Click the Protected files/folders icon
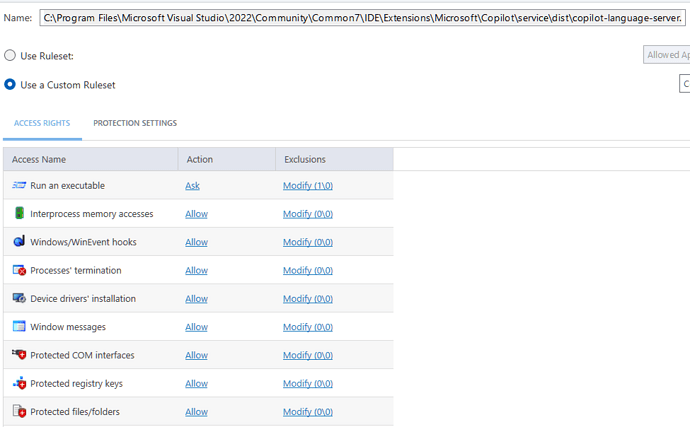690x427 pixels. pos(19,411)
